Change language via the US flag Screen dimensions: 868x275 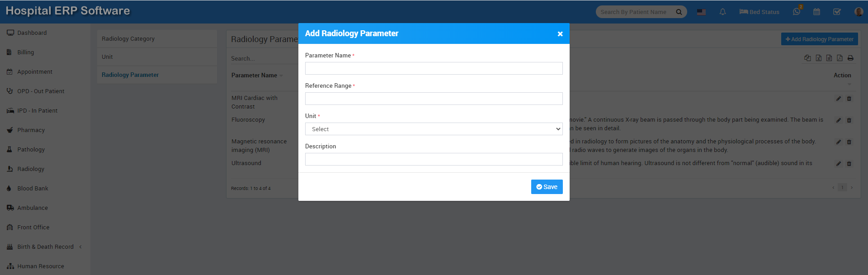[701, 12]
